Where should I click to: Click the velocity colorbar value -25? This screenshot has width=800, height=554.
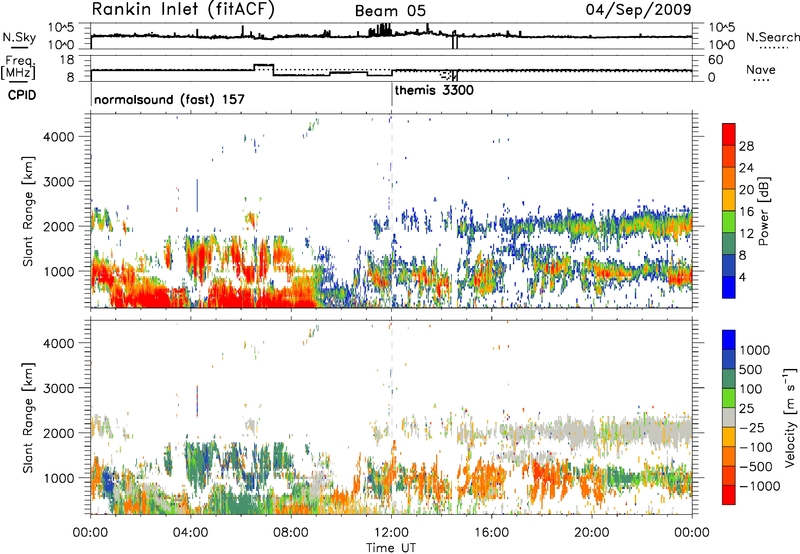coord(752,427)
